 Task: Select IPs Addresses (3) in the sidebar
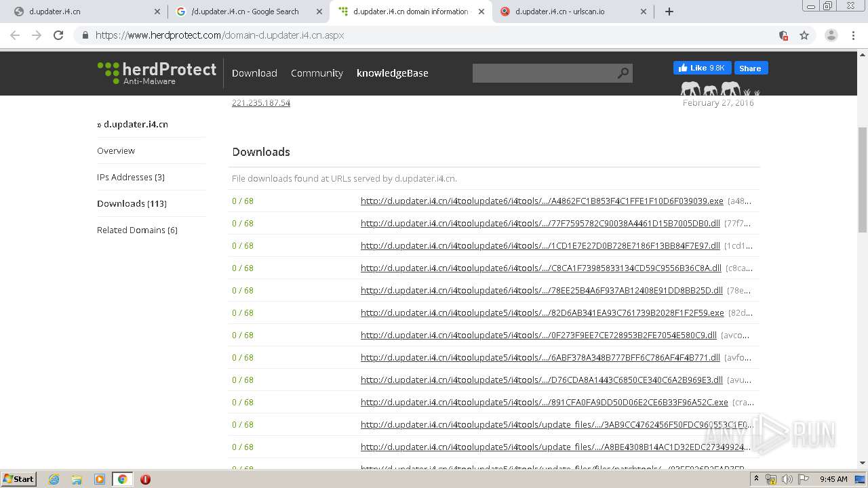pyautogui.click(x=131, y=177)
